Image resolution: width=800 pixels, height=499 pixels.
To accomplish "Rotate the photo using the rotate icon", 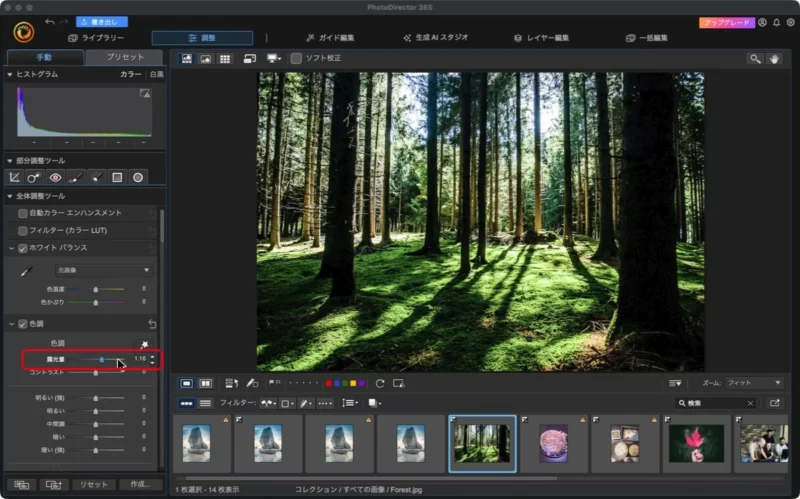I will (x=380, y=383).
